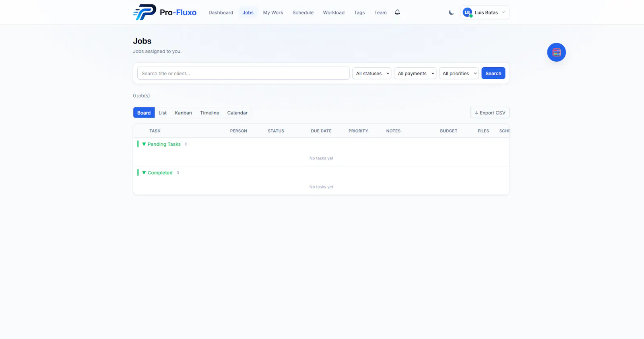Open My Work in navigation
644x339 pixels.
coord(273,12)
